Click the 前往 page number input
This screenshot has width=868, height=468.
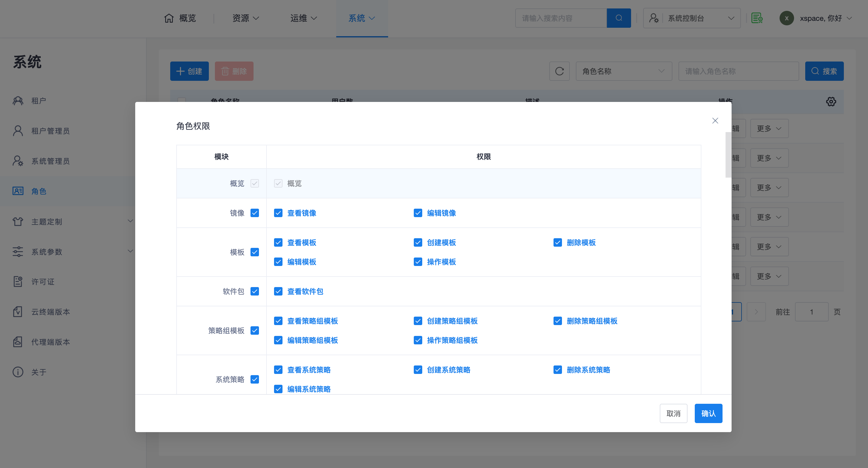click(x=811, y=312)
